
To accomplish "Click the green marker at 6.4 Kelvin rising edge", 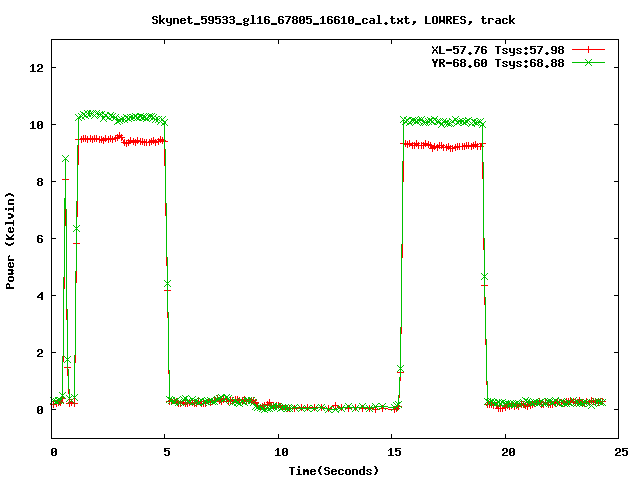I will tap(76, 229).
